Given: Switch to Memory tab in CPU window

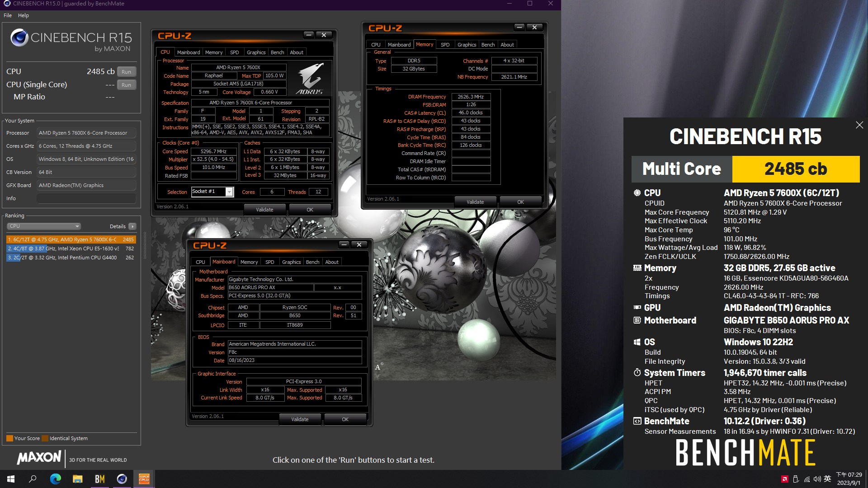Looking at the screenshot, I should point(214,52).
